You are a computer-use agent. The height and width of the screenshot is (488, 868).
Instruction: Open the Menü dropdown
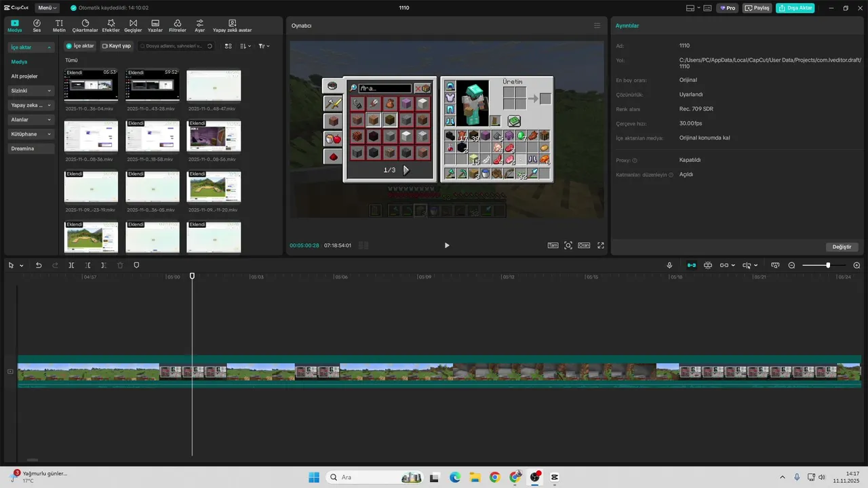click(47, 8)
